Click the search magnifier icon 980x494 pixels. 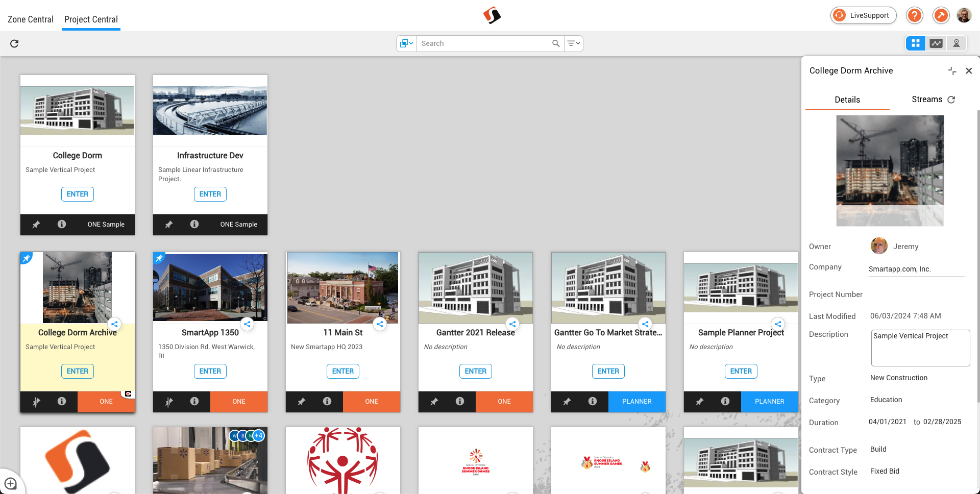pos(556,43)
